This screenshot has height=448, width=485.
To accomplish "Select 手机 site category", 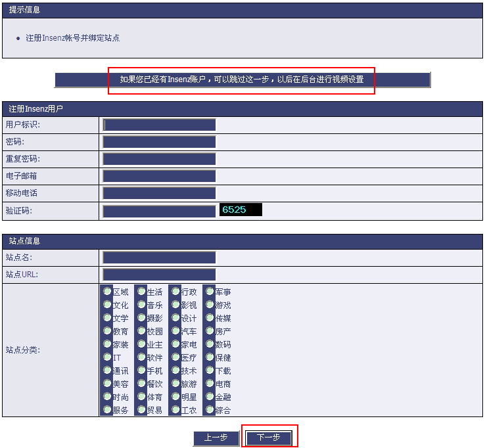I will (x=141, y=370).
